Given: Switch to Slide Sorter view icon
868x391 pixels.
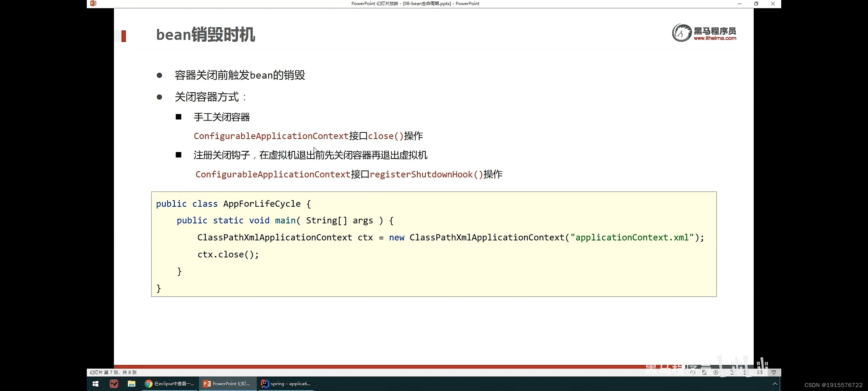Looking at the screenshot, I should [746, 372].
